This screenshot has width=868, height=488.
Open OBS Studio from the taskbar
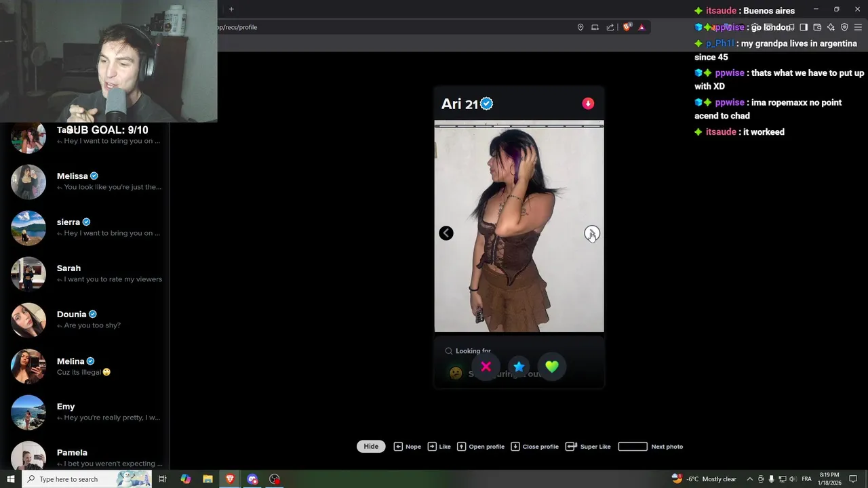275,479
